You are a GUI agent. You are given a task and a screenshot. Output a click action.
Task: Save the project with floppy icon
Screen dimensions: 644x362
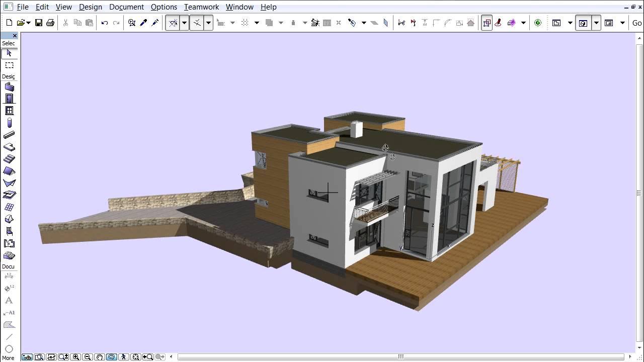(39, 23)
